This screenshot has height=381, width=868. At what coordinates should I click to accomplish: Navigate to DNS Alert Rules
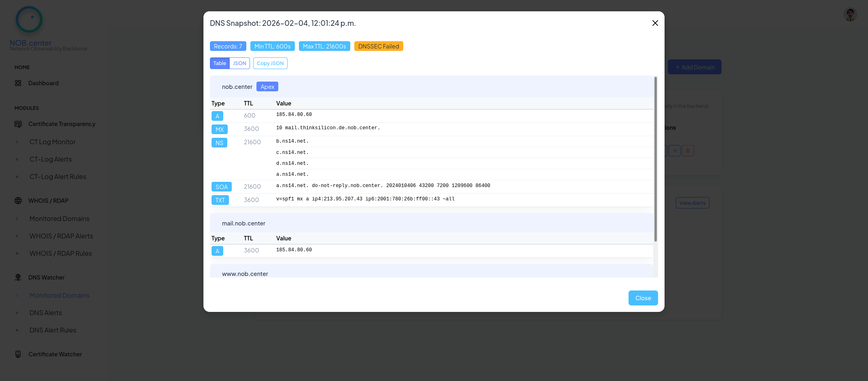click(53, 330)
